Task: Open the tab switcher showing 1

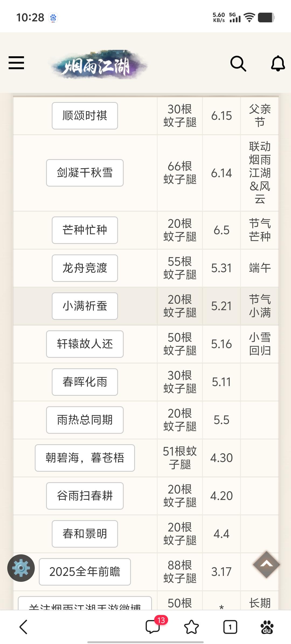Action: point(230,627)
